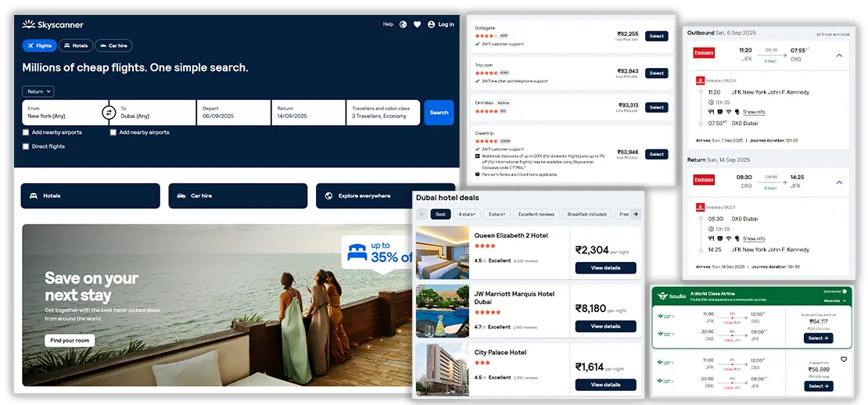Select the Emirates ₹83,313 deal
The width and height of the screenshot is (868, 405).
point(657,107)
